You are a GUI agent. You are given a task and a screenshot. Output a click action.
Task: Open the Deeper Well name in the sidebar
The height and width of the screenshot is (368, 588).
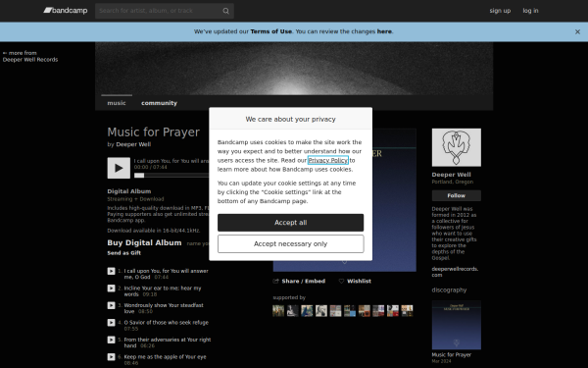[451, 175]
